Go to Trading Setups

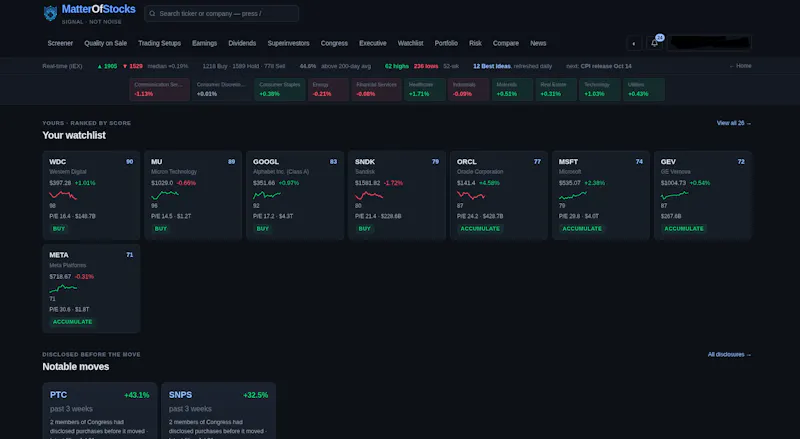pos(159,43)
